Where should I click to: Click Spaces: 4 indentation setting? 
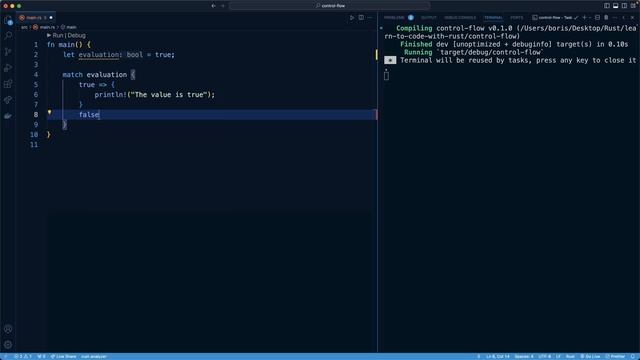click(524, 356)
